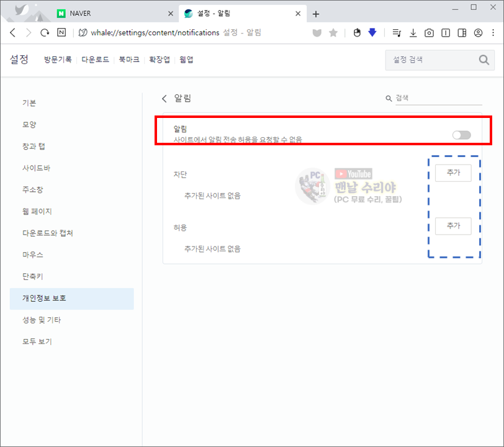The height and width of the screenshot is (447, 504).
Task: Select 기본 in settings sidebar
Action: point(71,103)
